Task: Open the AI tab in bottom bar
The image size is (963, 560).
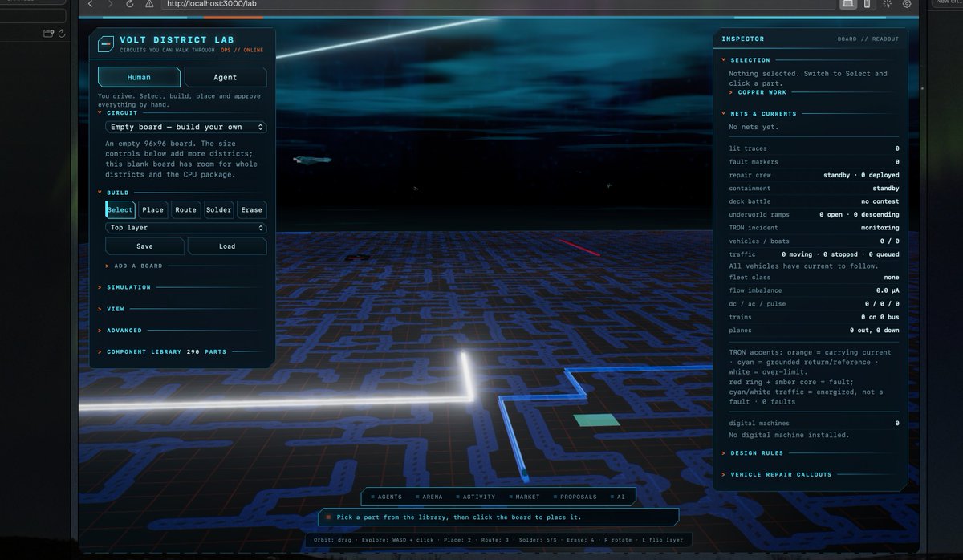Action: (x=617, y=497)
